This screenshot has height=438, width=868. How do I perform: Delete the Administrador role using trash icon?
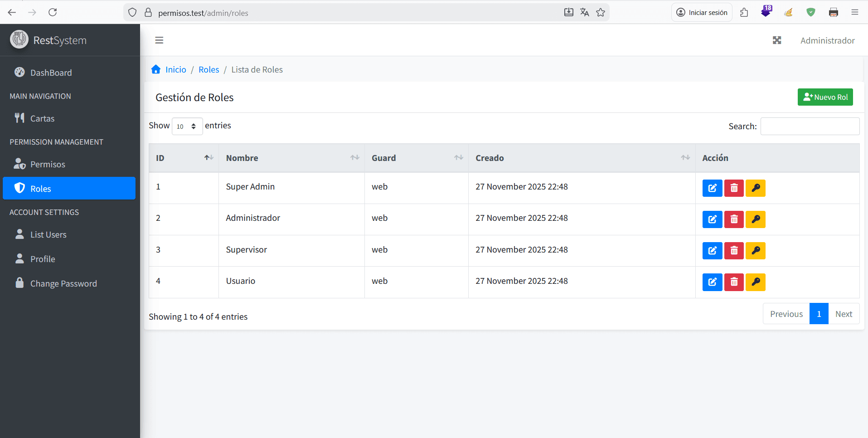tap(734, 219)
